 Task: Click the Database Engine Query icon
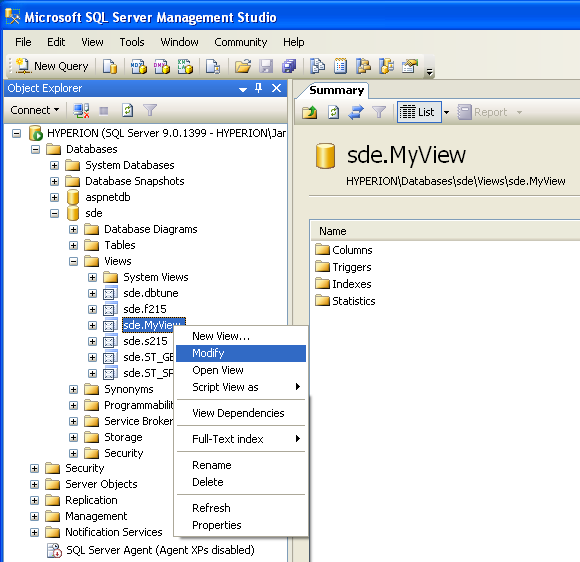(x=110, y=66)
